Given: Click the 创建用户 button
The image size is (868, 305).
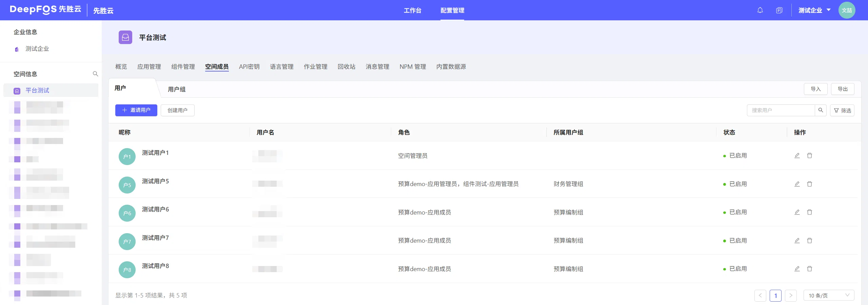Looking at the screenshot, I should point(178,110).
